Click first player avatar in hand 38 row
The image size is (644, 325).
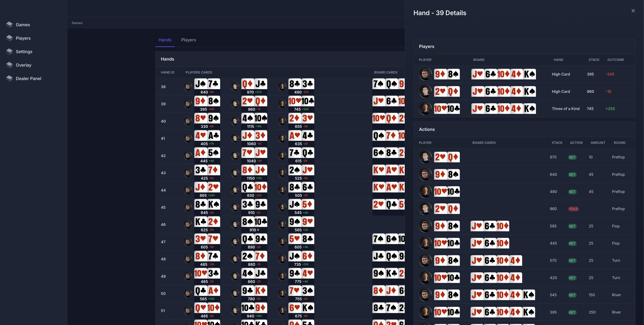point(188,87)
